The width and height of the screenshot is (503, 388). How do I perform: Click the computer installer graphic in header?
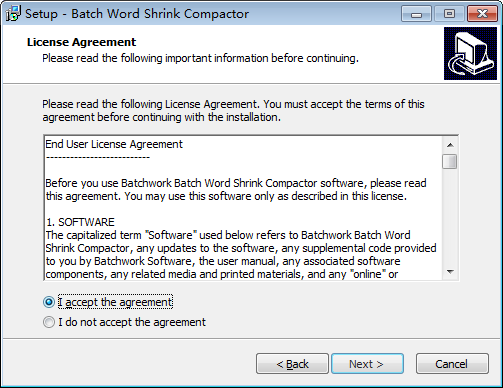tap(470, 54)
